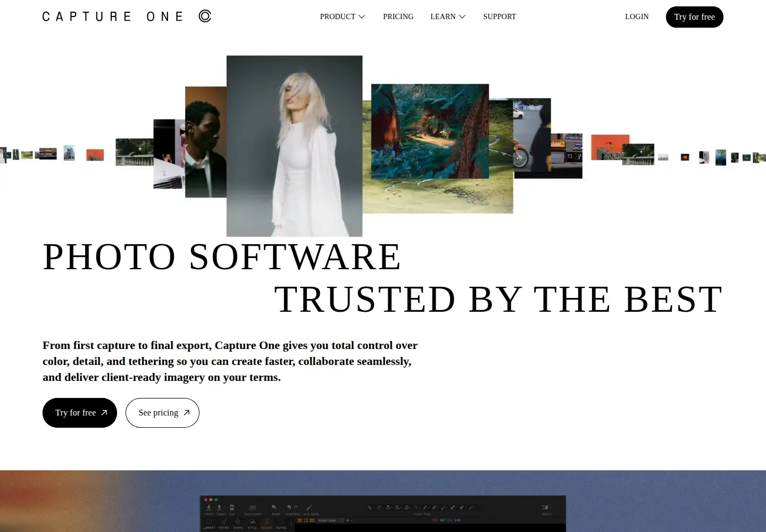This screenshot has width=766, height=532.
Task: Go to the PRICING page
Action: [398, 16]
